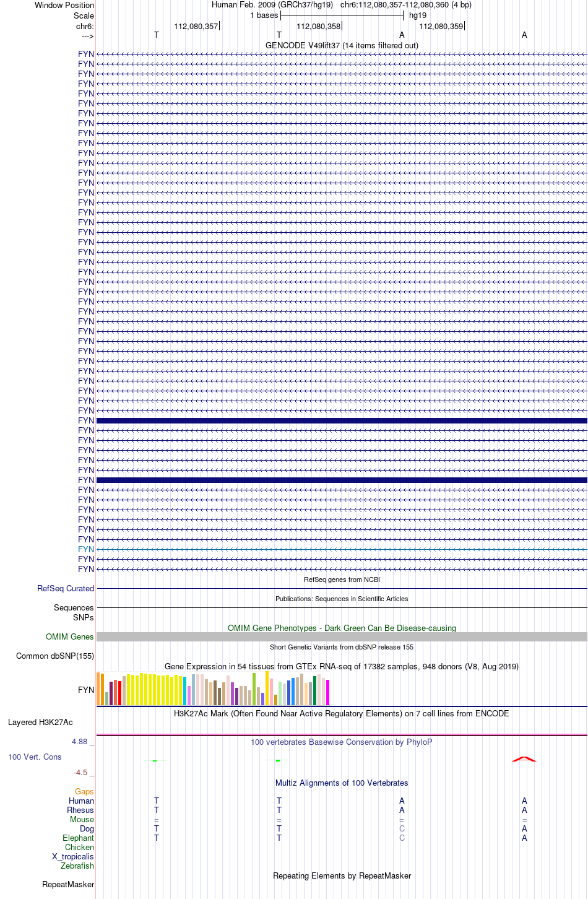The width and height of the screenshot is (588, 899).
Task: Click the H3K27Ac Mark track title
Action: tap(342, 713)
